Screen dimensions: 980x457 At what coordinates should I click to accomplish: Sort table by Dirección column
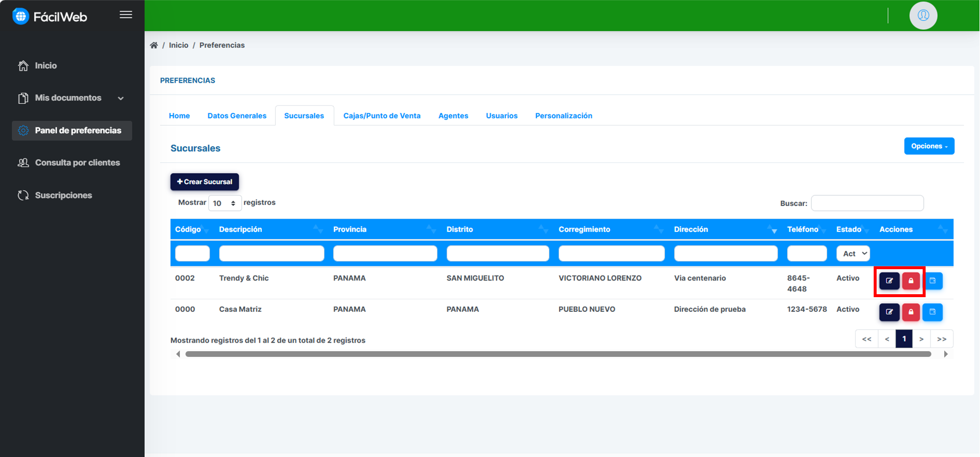[726, 229]
